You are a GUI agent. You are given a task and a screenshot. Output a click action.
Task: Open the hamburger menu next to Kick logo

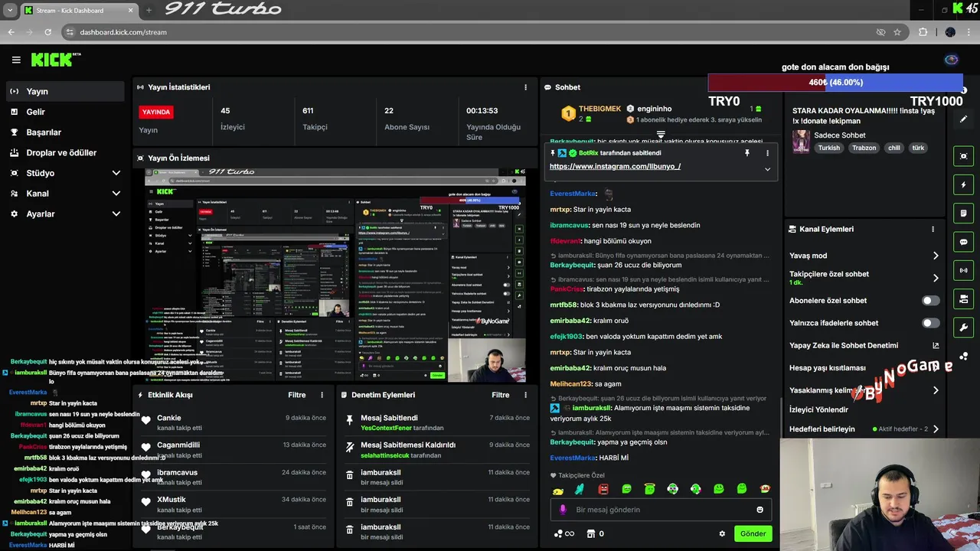tap(16, 60)
